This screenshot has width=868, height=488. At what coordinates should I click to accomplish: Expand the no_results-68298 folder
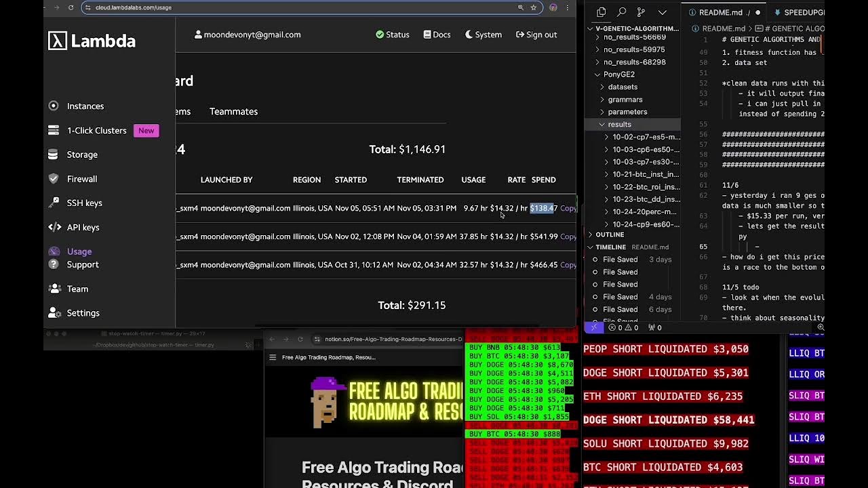tap(634, 62)
